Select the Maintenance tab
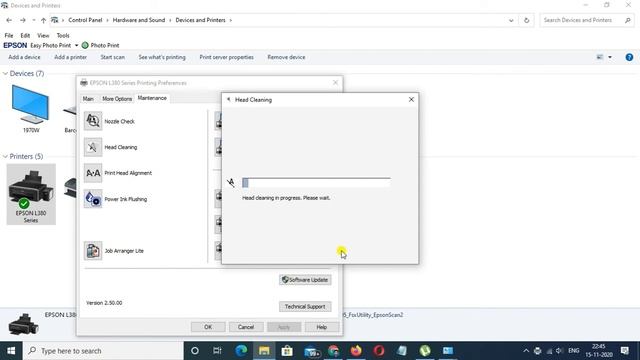 click(x=152, y=98)
